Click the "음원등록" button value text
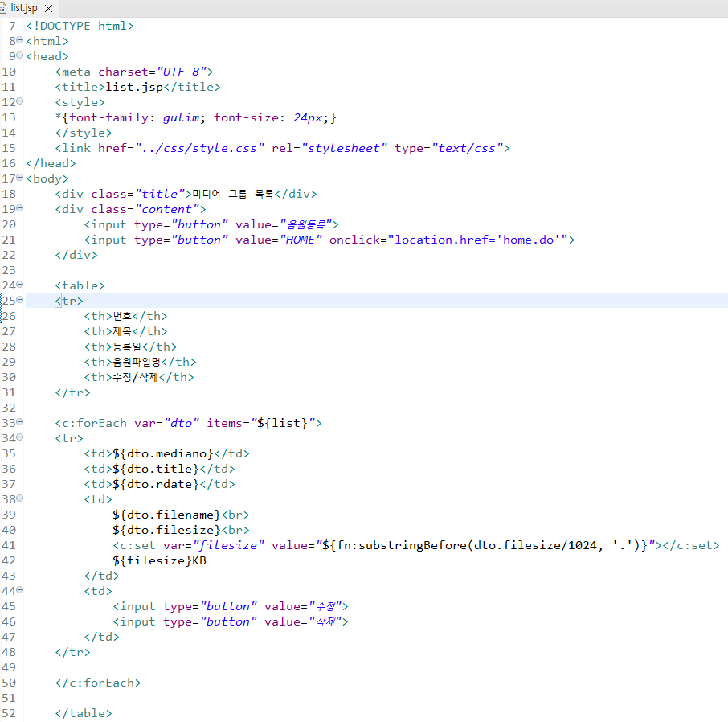 pyautogui.click(x=306, y=224)
